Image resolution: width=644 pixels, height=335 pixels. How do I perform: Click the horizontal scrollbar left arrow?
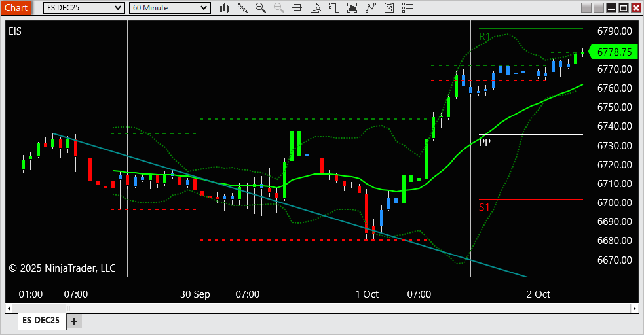coord(9,308)
